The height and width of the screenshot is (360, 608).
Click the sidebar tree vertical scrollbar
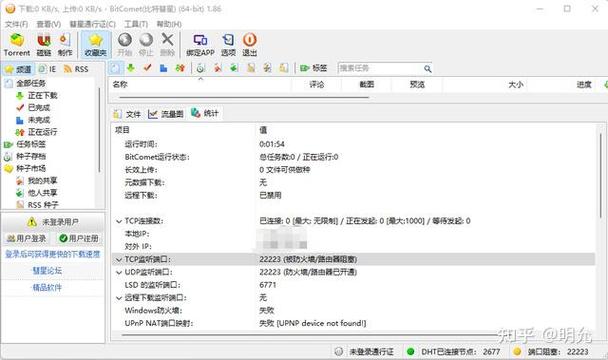[x=99, y=130]
